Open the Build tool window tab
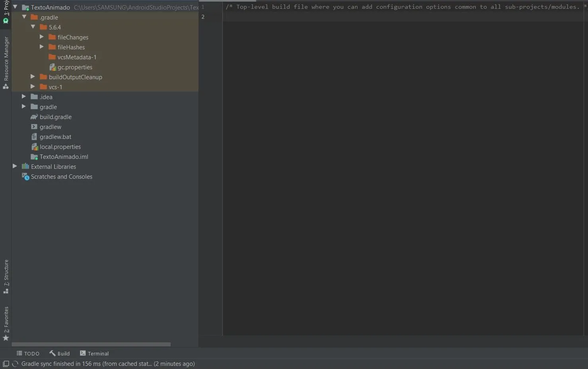Image resolution: width=588 pixels, height=369 pixels. click(60, 353)
